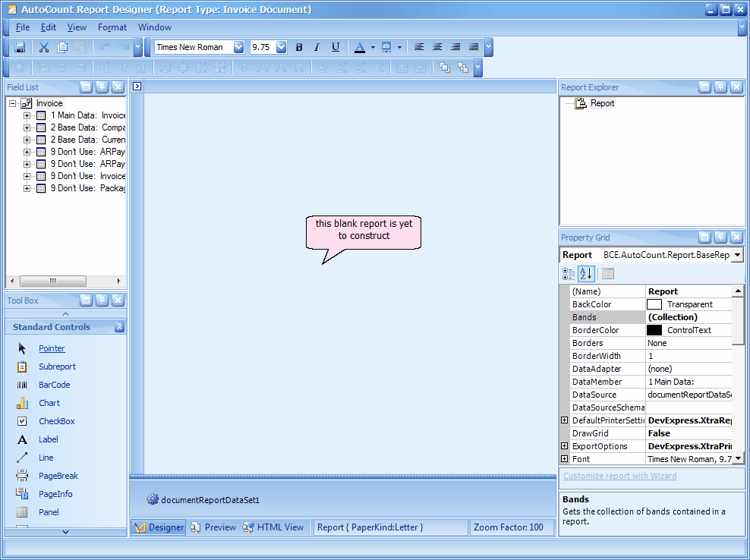Expand the ExportOptions property

(565, 445)
